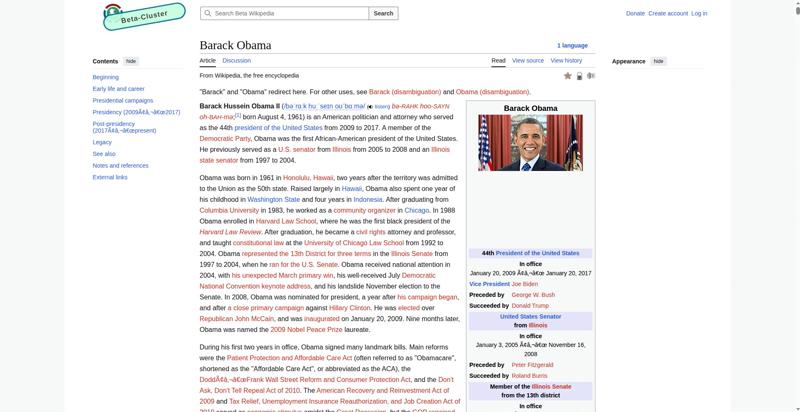Viewport: 800px width, 412px height.
Task: Open the 1 language selector
Action: click(572, 45)
